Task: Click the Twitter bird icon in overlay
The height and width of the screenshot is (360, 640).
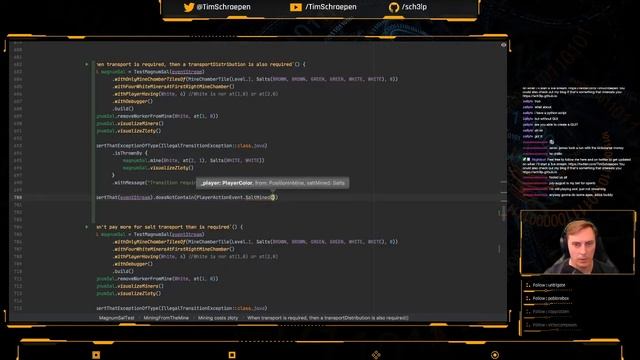Action: [x=189, y=7]
